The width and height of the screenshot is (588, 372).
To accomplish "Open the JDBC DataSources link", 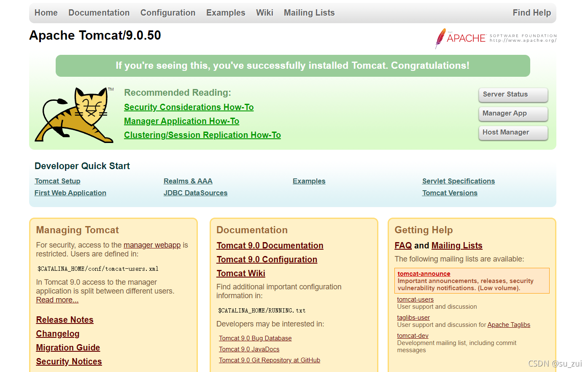I will [196, 193].
